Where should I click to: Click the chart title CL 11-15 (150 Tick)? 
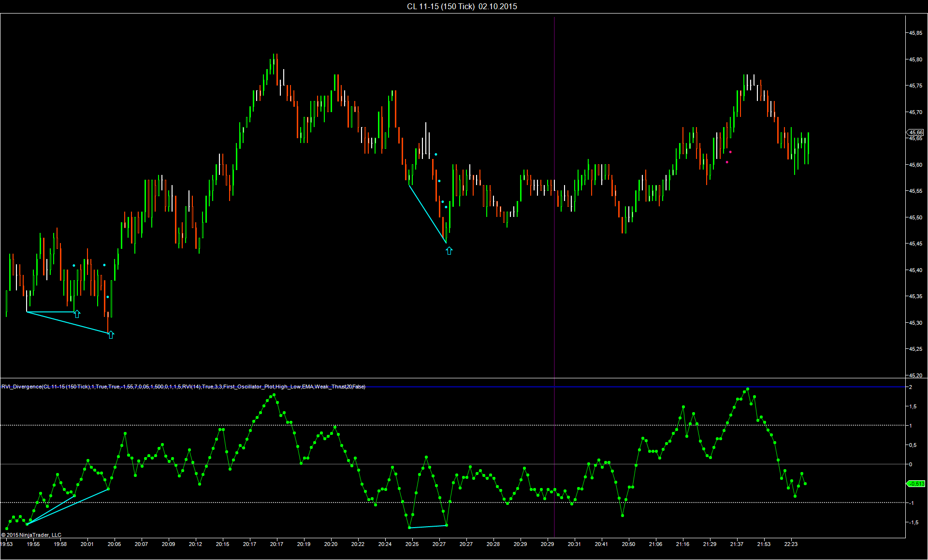click(441, 6)
